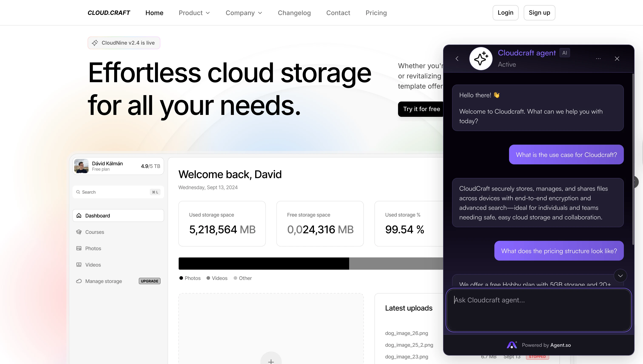Expand the Company dropdown menu
Screen dimensions: 643x364
coord(244,13)
